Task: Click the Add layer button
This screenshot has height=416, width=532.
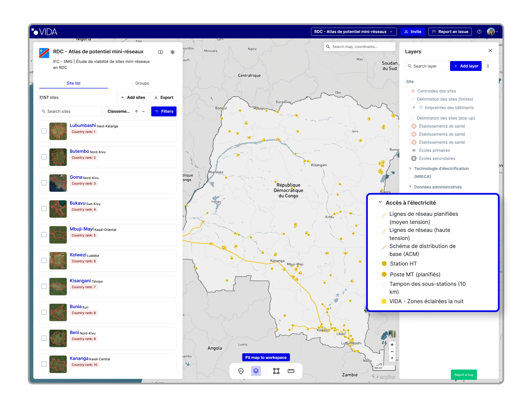Action: pyautogui.click(x=465, y=66)
